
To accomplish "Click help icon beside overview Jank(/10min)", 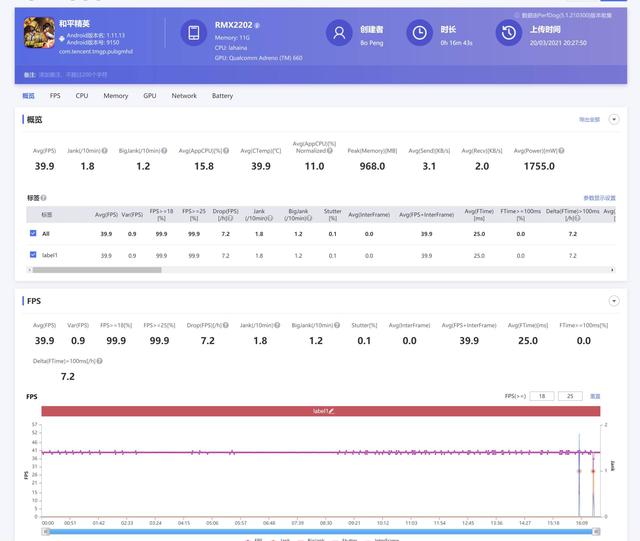I will click(105, 151).
